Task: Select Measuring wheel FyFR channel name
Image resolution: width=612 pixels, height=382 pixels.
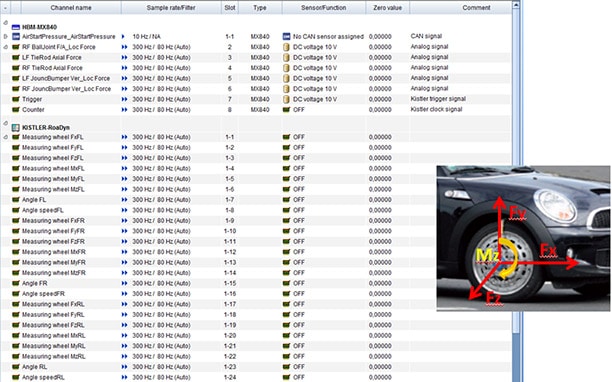Action: point(53,231)
